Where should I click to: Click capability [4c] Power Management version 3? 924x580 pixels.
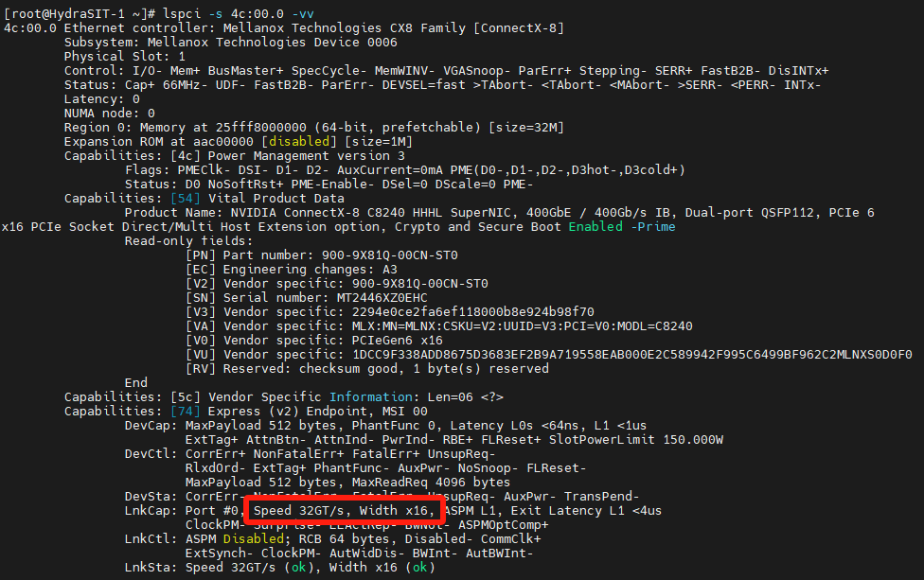click(275, 155)
